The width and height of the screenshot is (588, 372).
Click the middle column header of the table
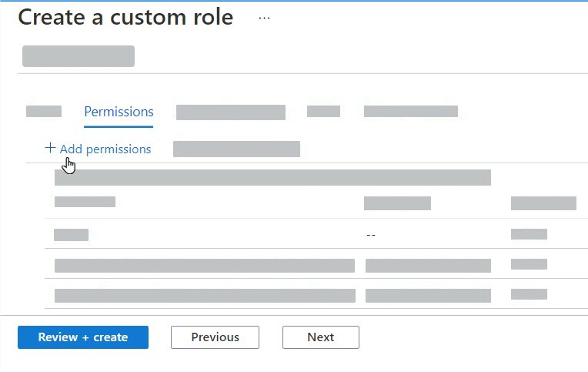tap(397, 203)
